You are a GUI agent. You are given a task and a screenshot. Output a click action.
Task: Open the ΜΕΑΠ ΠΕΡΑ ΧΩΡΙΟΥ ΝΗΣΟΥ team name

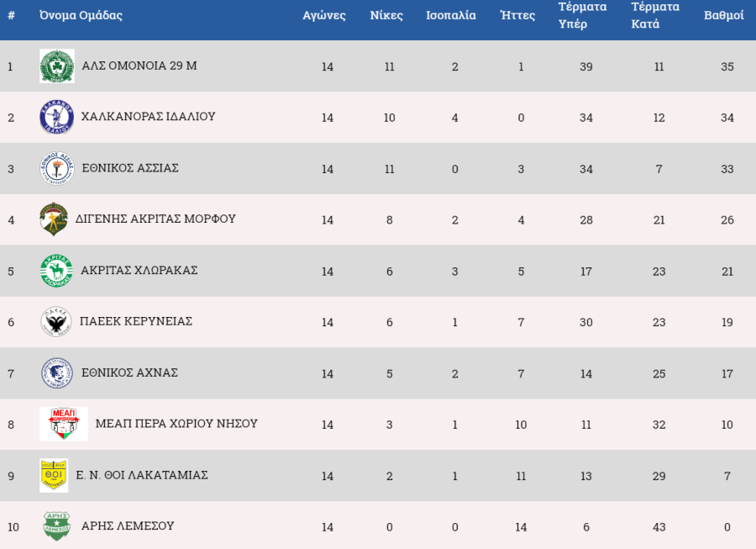[x=176, y=424]
